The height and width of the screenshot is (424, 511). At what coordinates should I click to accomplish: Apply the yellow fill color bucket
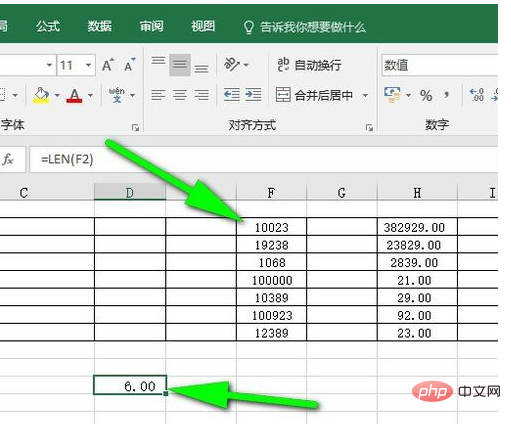41,95
